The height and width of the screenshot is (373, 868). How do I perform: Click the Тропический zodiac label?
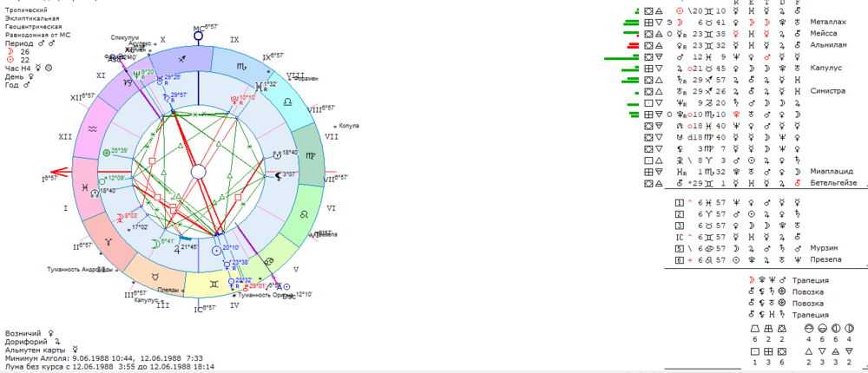[x=26, y=10]
